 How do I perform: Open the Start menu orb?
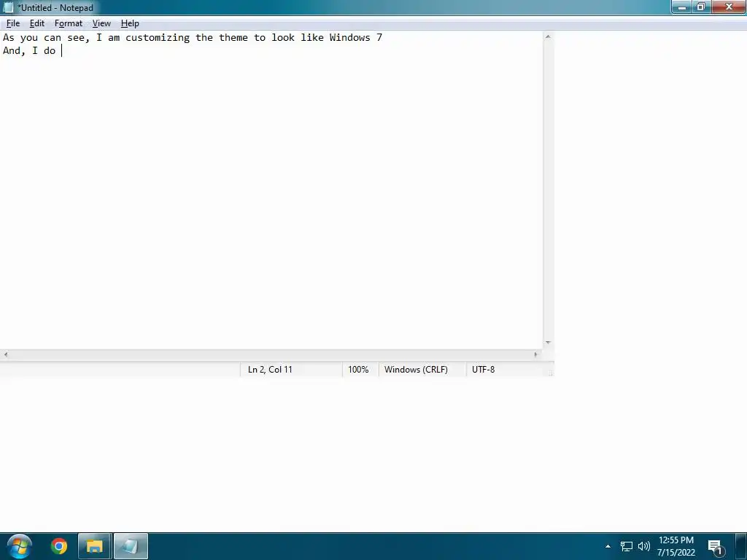point(20,546)
